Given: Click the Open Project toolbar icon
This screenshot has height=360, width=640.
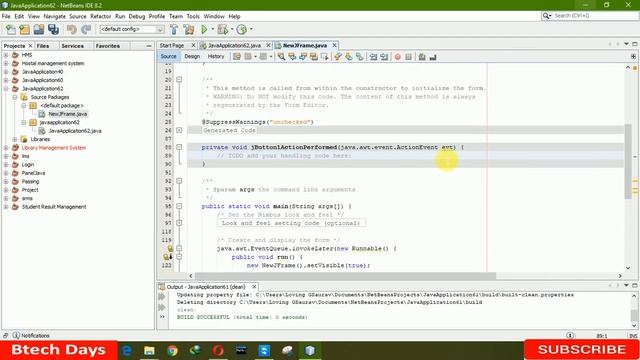Looking at the screenshot, I should click(39, 29).
